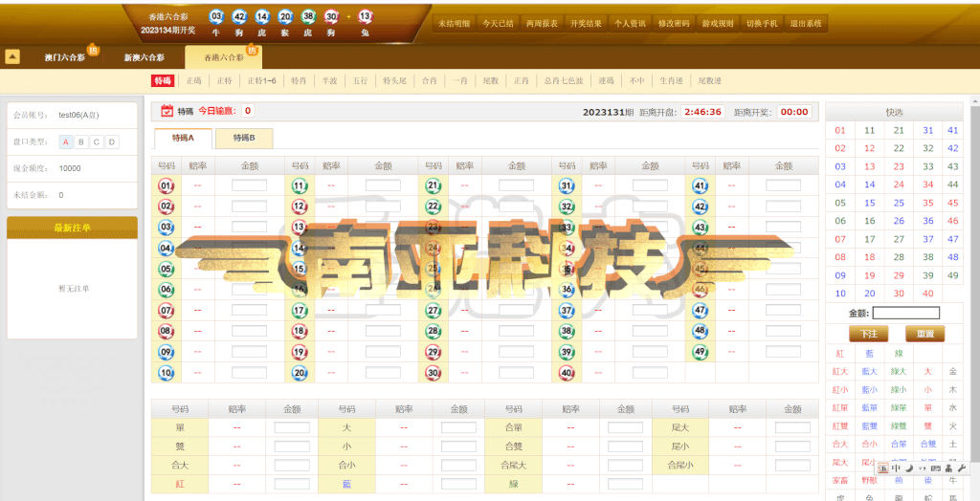Click drawn ball 42 in the top banner

coord(239,17)
